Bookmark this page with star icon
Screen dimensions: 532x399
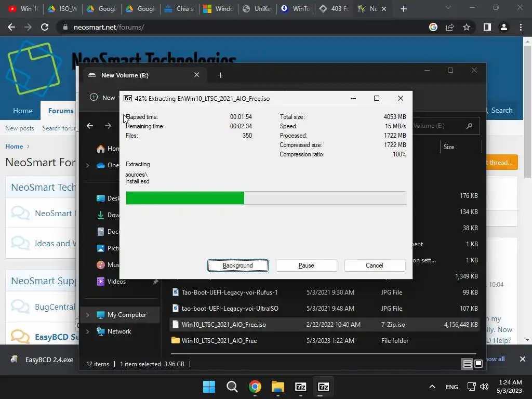tap(467, 27)
